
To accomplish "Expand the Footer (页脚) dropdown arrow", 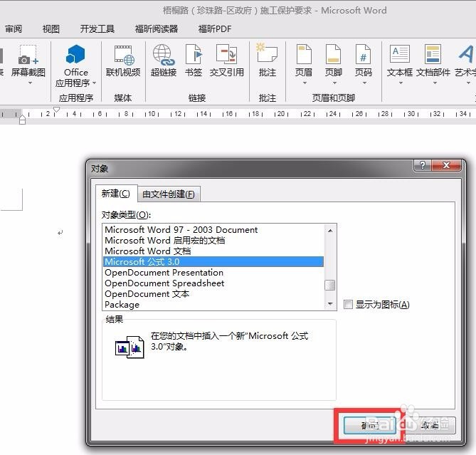I will pyautogui.click(x=334, y=83).
